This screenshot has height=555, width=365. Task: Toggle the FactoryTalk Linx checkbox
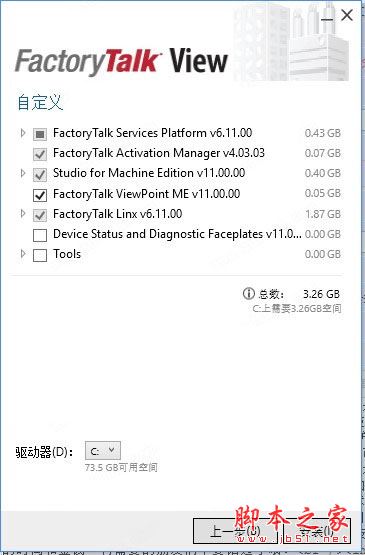(40, 215)
